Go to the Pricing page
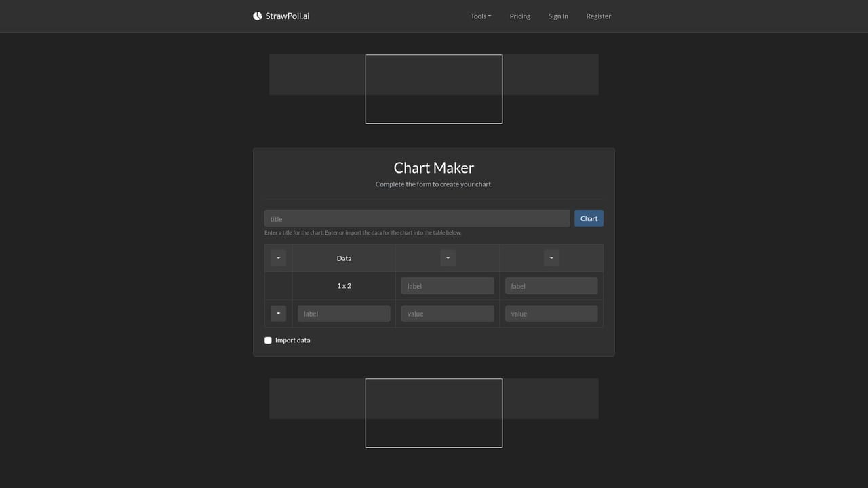Screen dimensions: 868x488 click(x=520, y=16)
